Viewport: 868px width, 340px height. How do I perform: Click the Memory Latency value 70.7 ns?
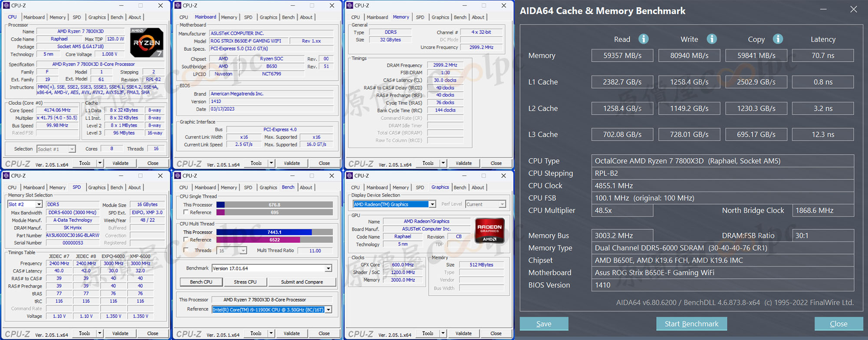(x=823, y=56)
